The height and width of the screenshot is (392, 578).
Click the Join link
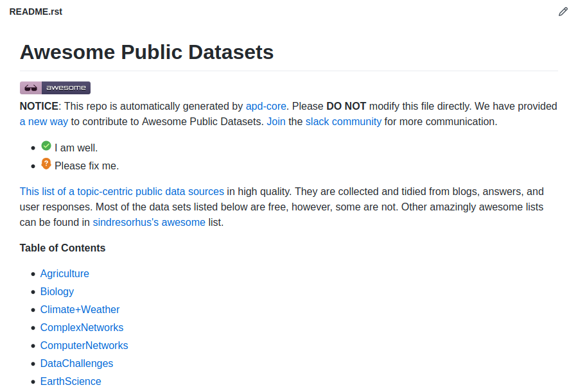coord(276,122)
